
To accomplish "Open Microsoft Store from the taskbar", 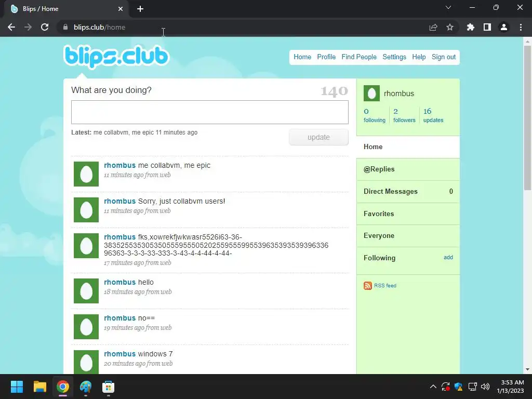I will tap(108, 387).
